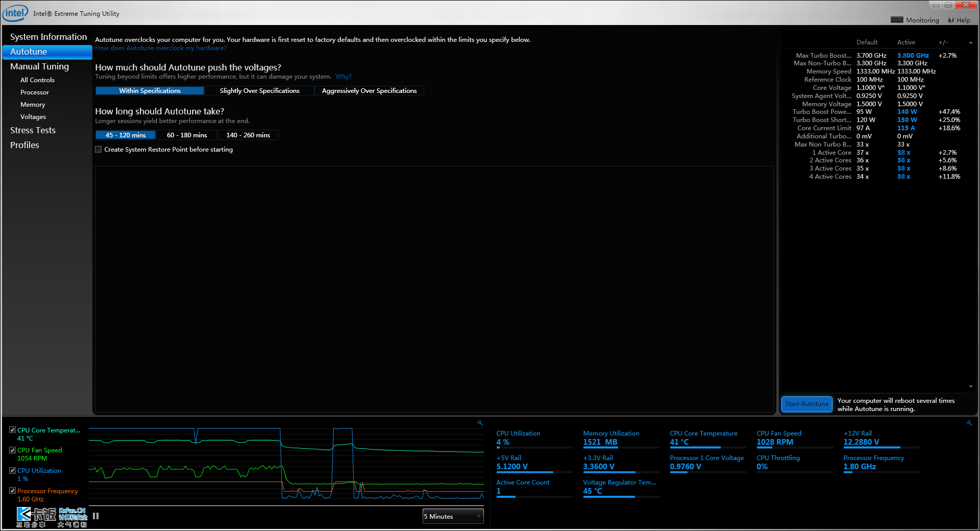980x531 pixels.
Task: Choose 140 - 260 mins duration
Action: point(248,135)
